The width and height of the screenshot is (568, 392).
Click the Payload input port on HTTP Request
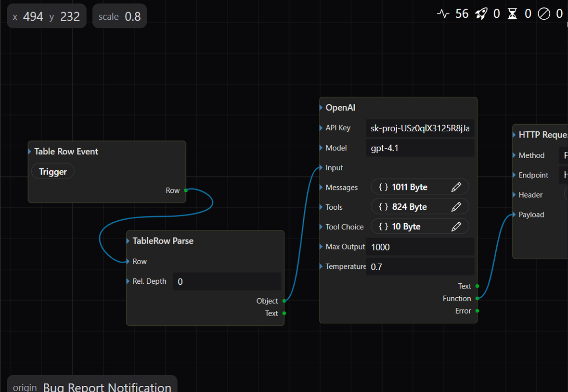point(514,215)
